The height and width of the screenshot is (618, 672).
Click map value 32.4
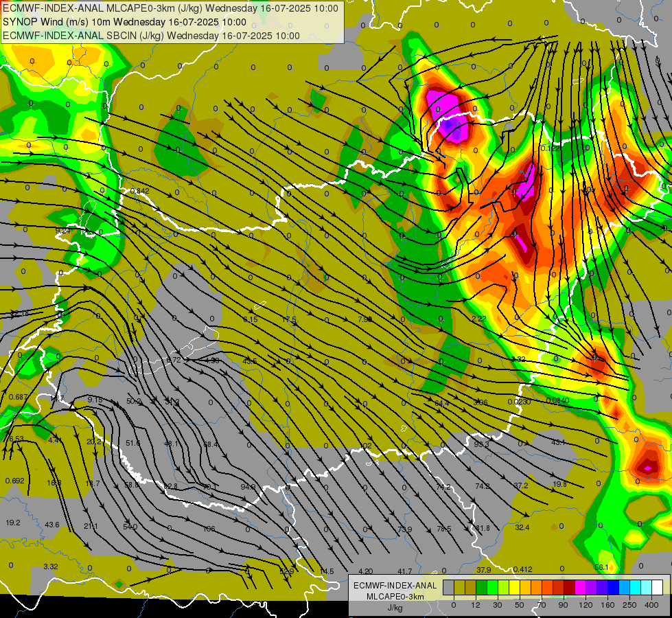522,527
